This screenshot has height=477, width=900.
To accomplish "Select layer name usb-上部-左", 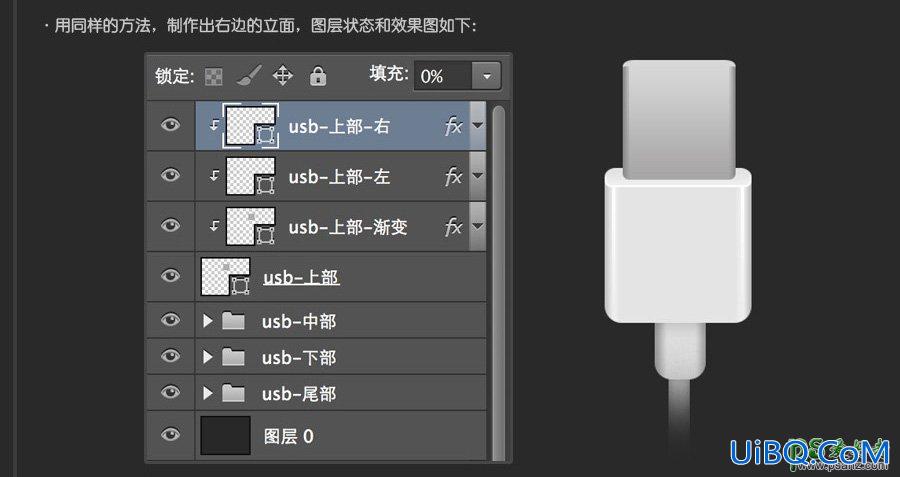I will click(339, 177).
